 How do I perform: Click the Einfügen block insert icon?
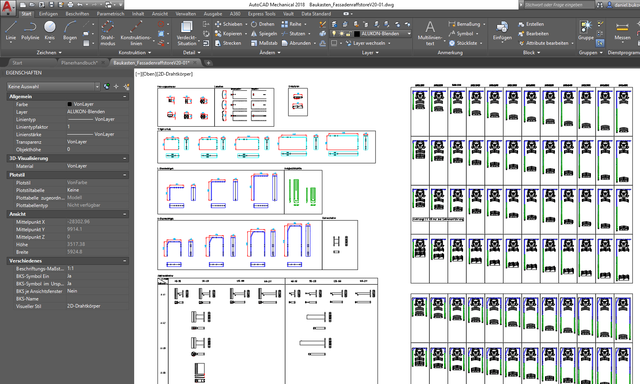point(502,31)
